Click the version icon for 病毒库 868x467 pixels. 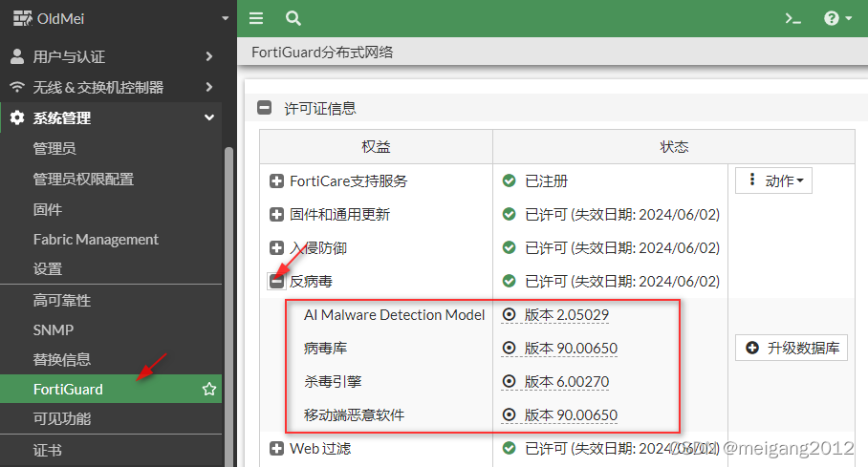coord(509,348)
